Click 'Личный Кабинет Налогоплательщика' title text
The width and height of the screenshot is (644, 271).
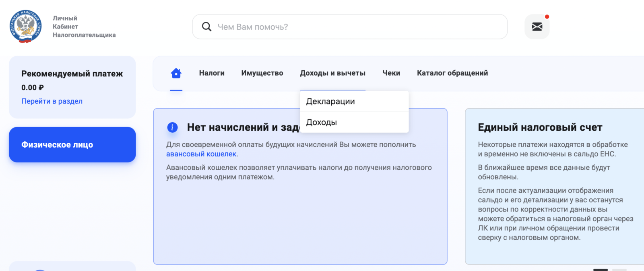(x=84, y=27)
